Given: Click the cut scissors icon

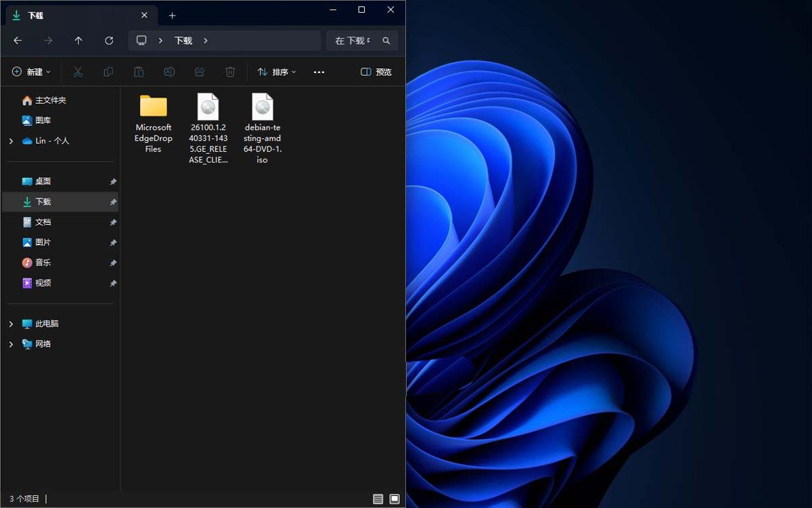Looking at the screenshot, I should click(78, 72).
